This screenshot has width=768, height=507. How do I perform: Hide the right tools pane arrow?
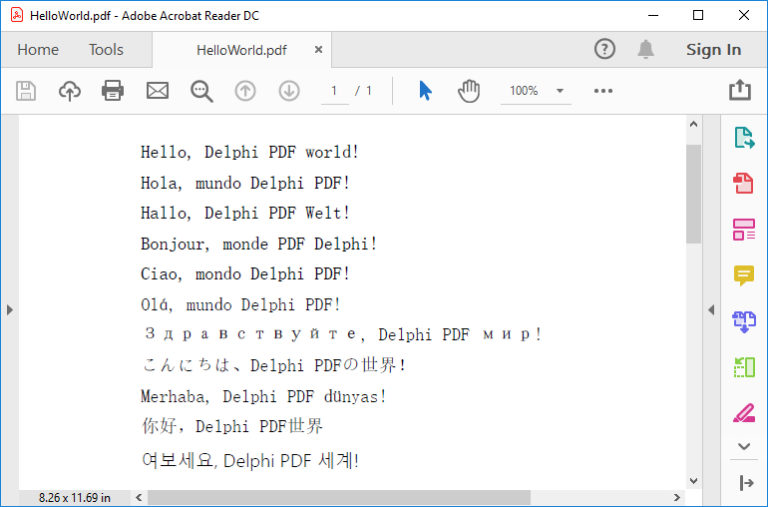point(711,310)
